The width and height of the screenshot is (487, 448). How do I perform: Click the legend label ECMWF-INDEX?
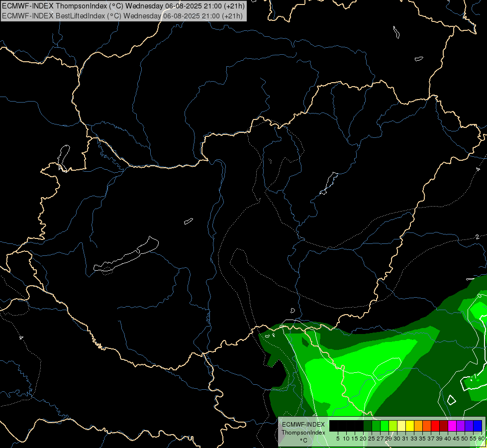(x=303, y=425)
